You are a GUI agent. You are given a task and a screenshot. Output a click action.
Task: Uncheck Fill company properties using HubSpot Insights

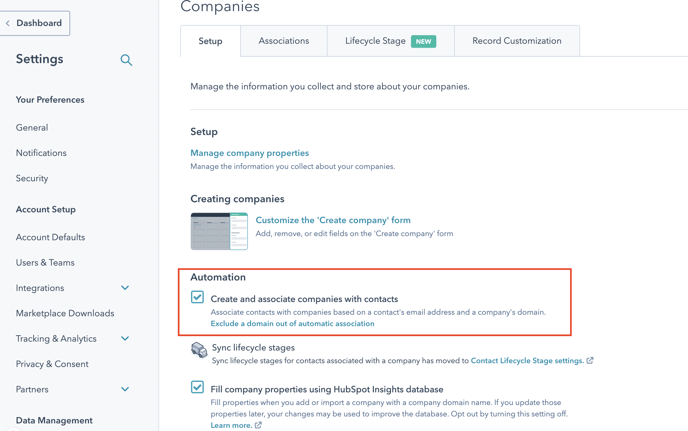tap(197, 387)
